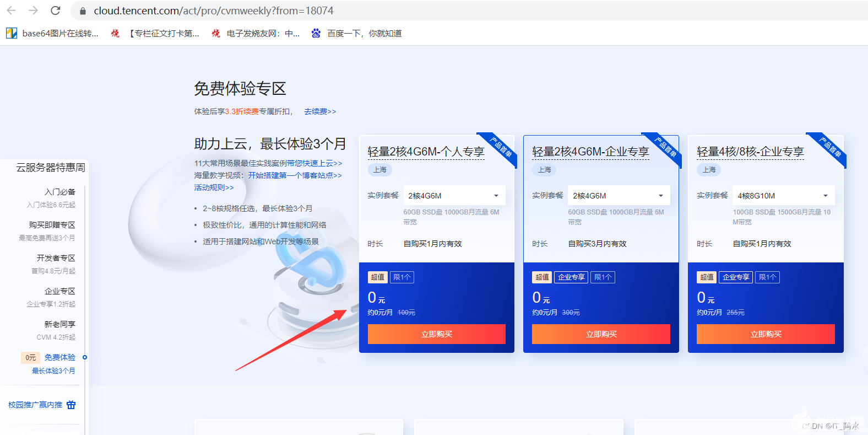Go back with the browser back arrow

coord(12,10)
